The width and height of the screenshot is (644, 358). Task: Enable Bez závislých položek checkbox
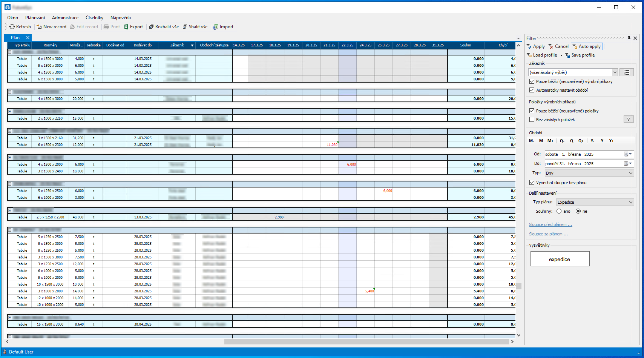tap(532, 120)
